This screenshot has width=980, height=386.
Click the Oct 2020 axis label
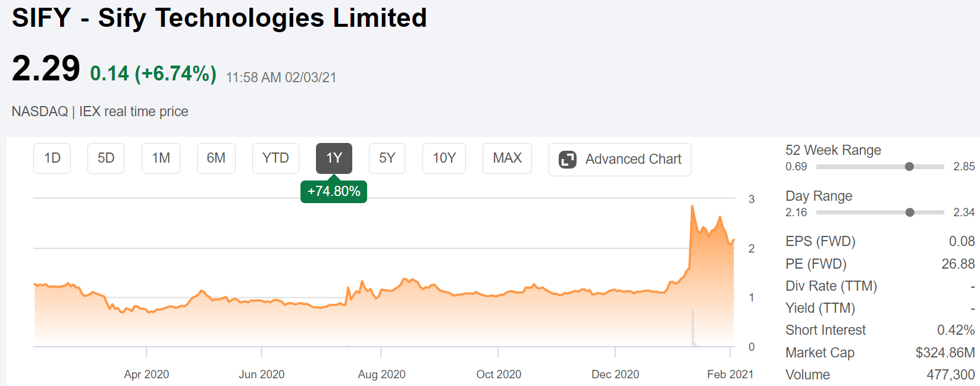coord(499,374)
